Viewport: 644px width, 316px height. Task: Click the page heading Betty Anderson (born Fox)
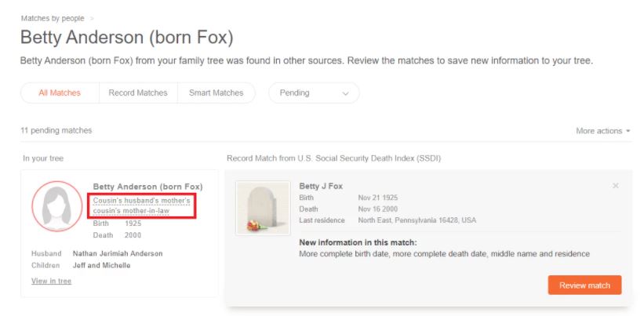coord(127,38)
